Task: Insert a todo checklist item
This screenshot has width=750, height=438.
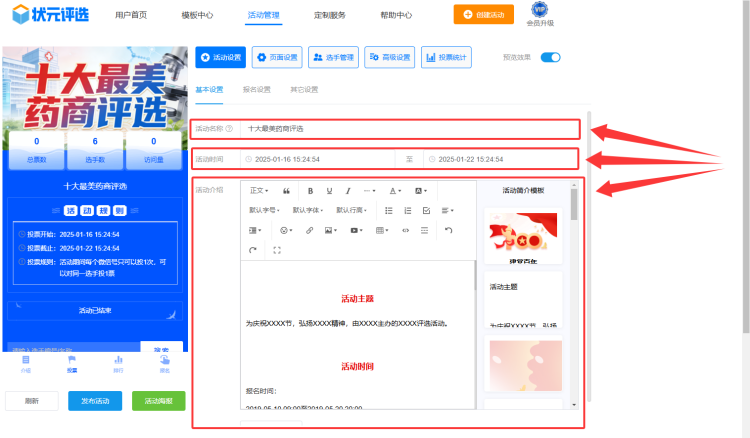Action: (426, 210)
